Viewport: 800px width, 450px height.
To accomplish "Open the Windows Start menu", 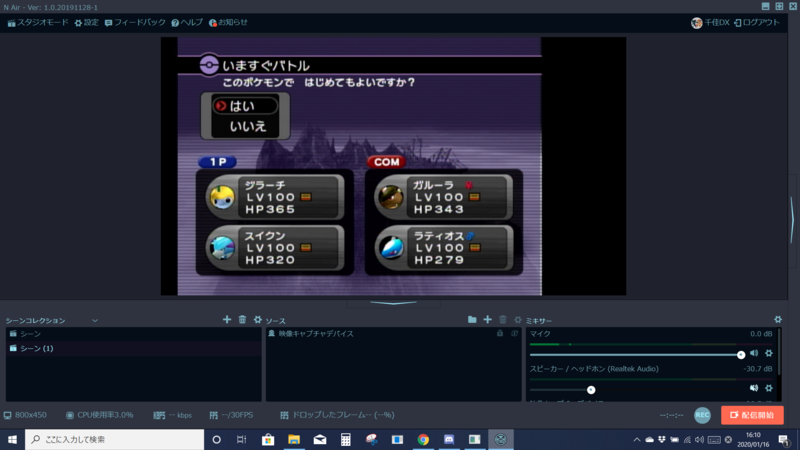I will [12, 439].
